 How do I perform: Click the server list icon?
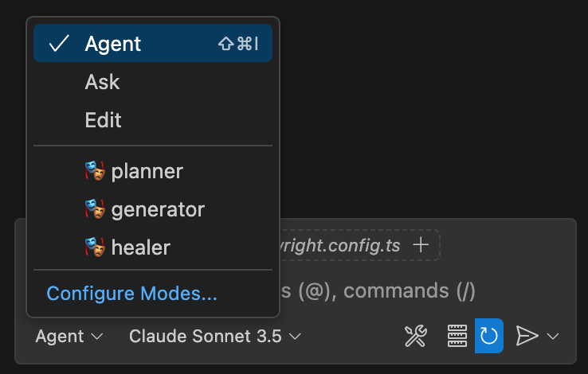pyautogui.click(x=457, y=337)
